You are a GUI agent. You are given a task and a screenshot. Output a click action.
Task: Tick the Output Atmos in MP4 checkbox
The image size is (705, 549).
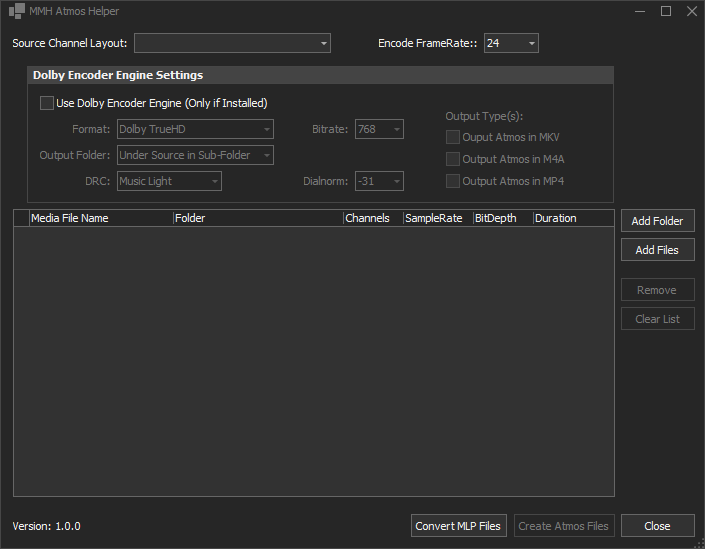[x=453, y=181]
